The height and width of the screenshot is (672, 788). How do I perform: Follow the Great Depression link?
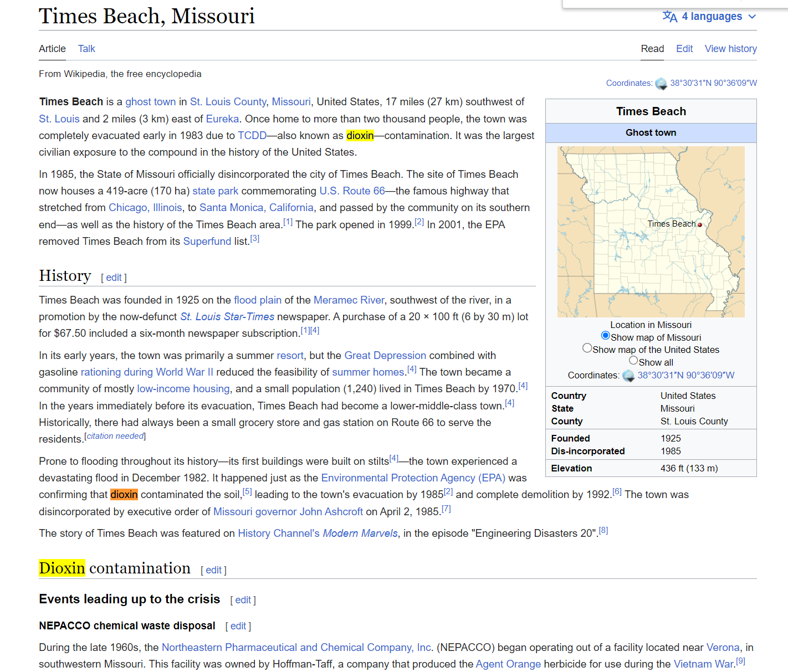(385, 356)
